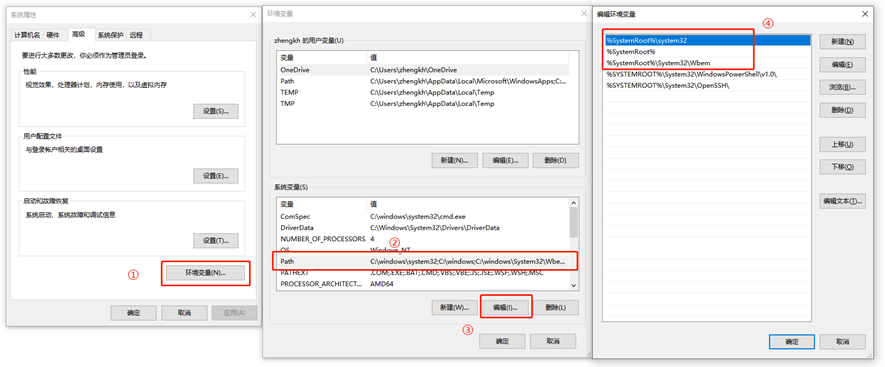Select the system Path variable row
The width and height of the screenshot is (885, 367).
pyautogui.click(x=423, y=262)
